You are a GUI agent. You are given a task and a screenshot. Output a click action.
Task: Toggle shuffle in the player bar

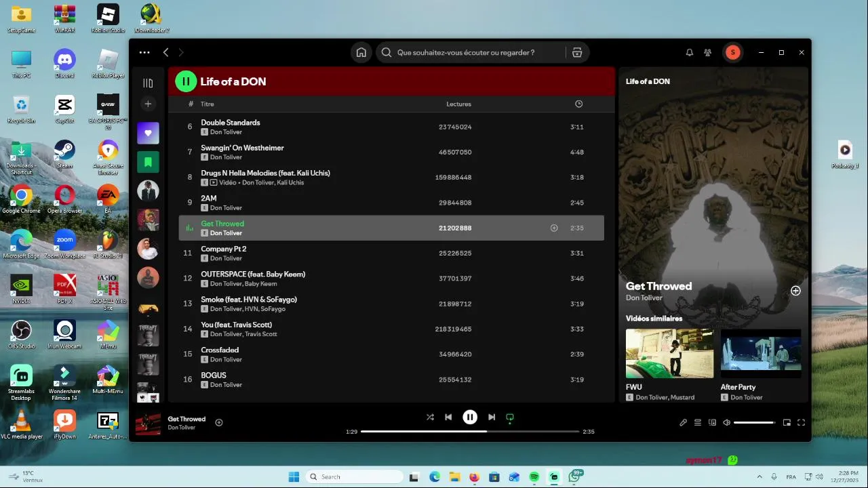(x=430, y=417)
